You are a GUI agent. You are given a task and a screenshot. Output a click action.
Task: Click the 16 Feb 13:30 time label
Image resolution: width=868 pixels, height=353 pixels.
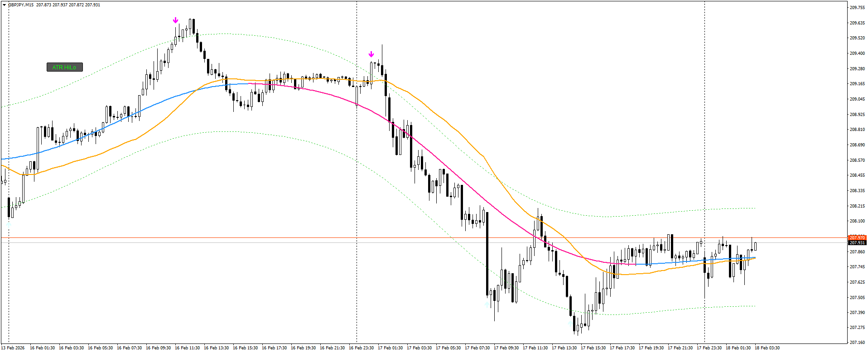pos(216,348)
